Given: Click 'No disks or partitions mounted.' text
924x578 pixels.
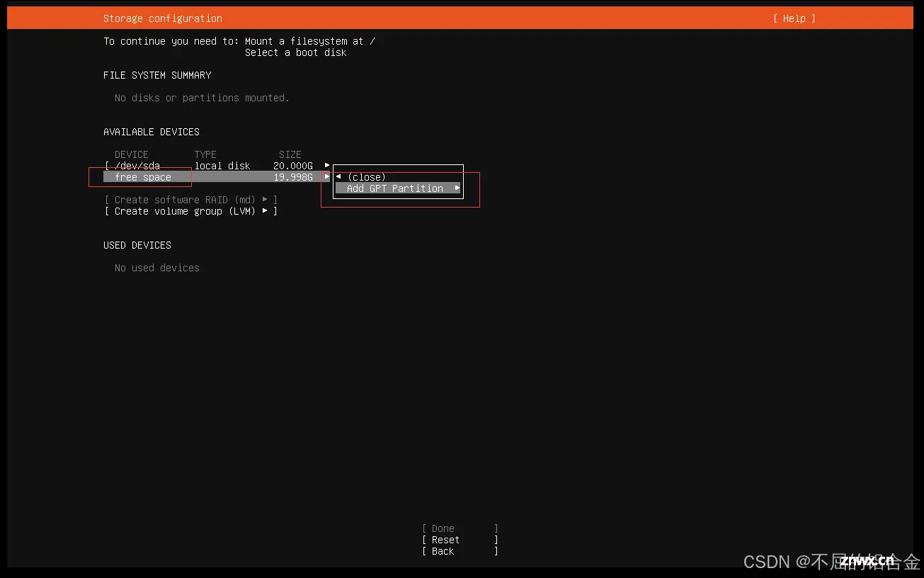Looking at the screenshot, I should pos(202,98).
